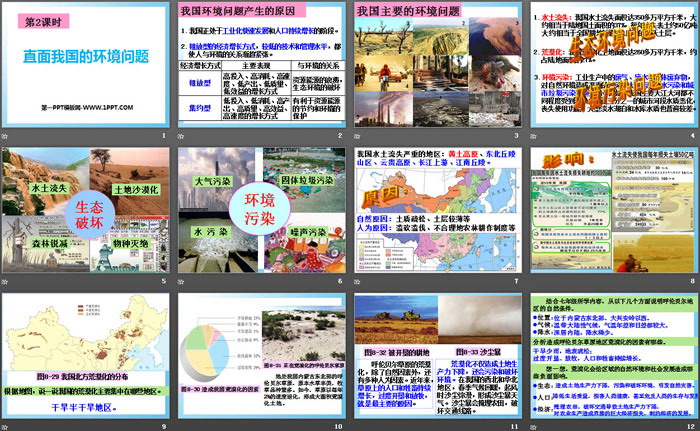Screen dimensions: 700x431
Task: Click the animation star icon under slide 7
Action: point(357,281)
